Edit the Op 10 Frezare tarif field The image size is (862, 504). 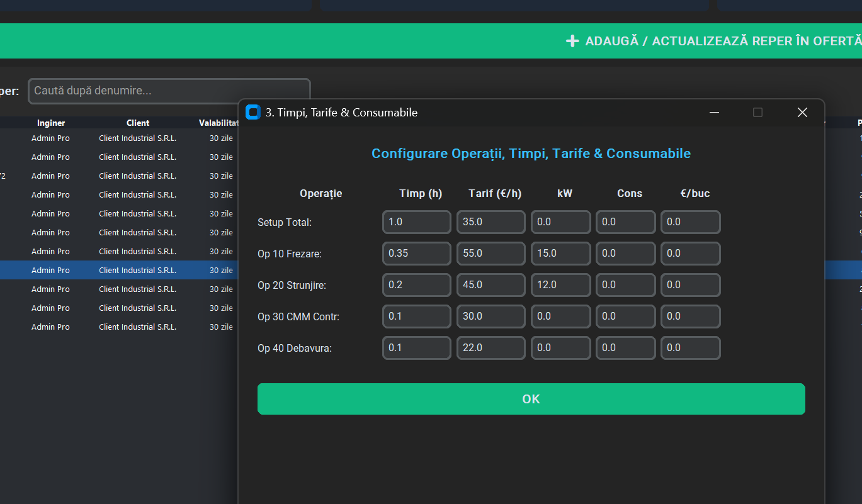[491, 254]
